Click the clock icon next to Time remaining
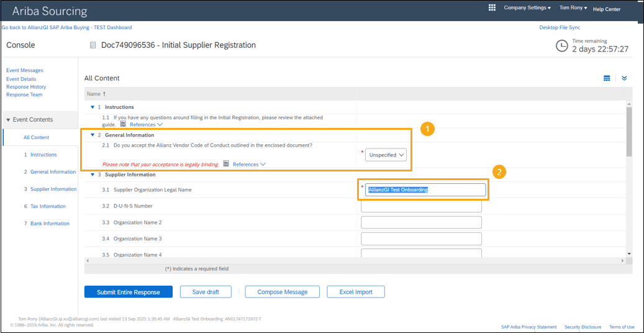Screen dimensions: 644x333 point(562,46)
